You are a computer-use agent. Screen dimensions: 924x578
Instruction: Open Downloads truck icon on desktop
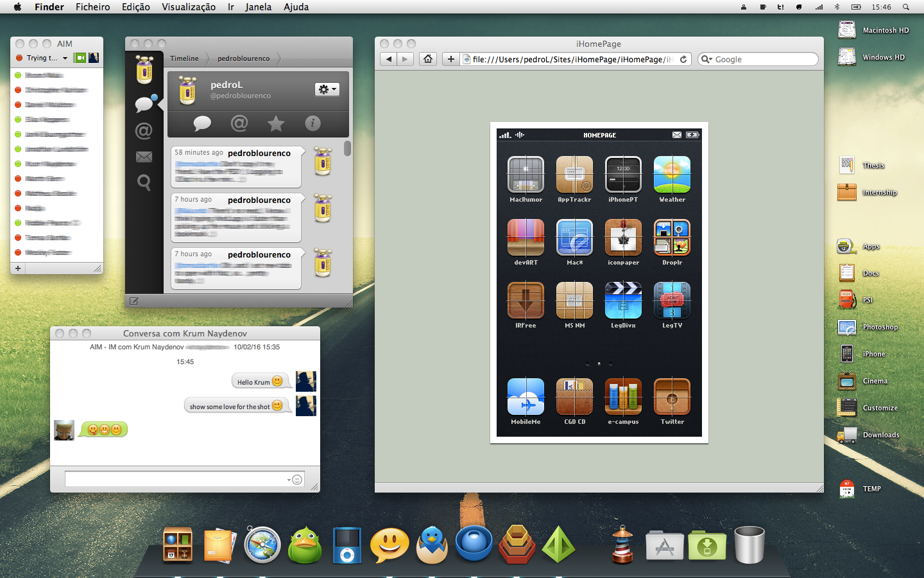coord(847,435)
